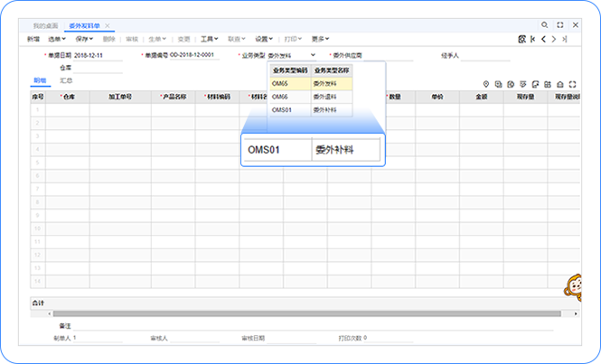Click the delete-row strikethrough icon
Screen dimensions: 601x364
point(522,84)
